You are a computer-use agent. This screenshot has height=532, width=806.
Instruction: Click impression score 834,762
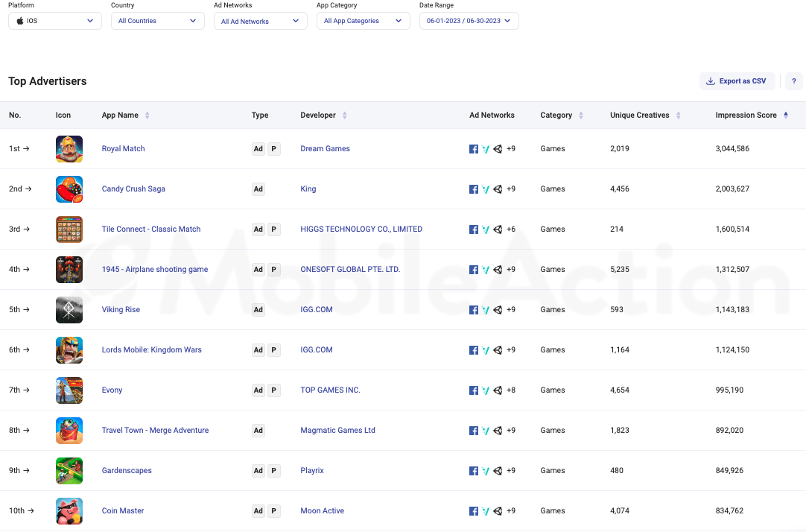point(729,510)
